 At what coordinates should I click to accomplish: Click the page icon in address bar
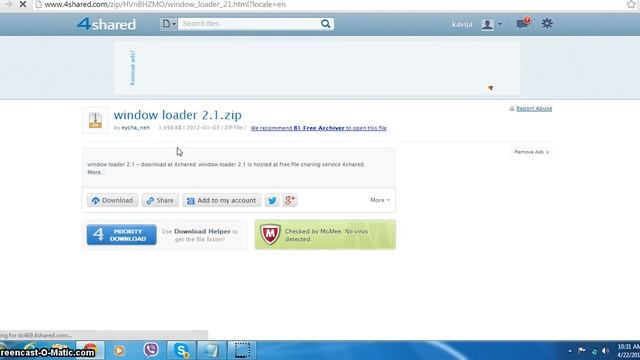tap(38, 4)
